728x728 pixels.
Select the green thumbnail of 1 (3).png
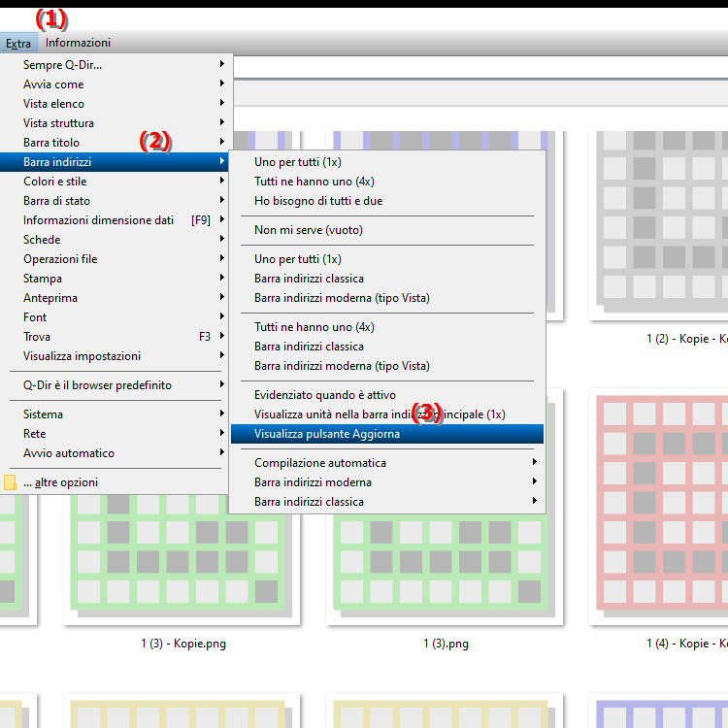[445, 569]
